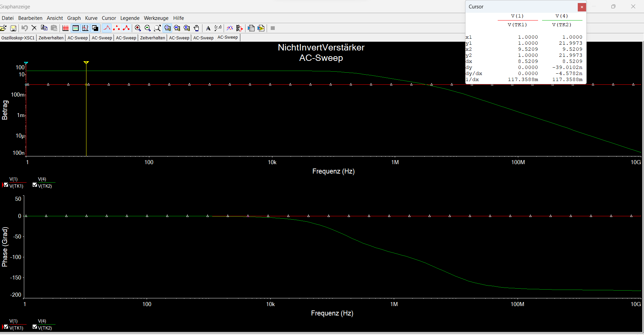The height and width of the screenshot is (335, 644).
Task: Toggle the red grid display icon
Action: pyautogui.click(x=66, y=28)
